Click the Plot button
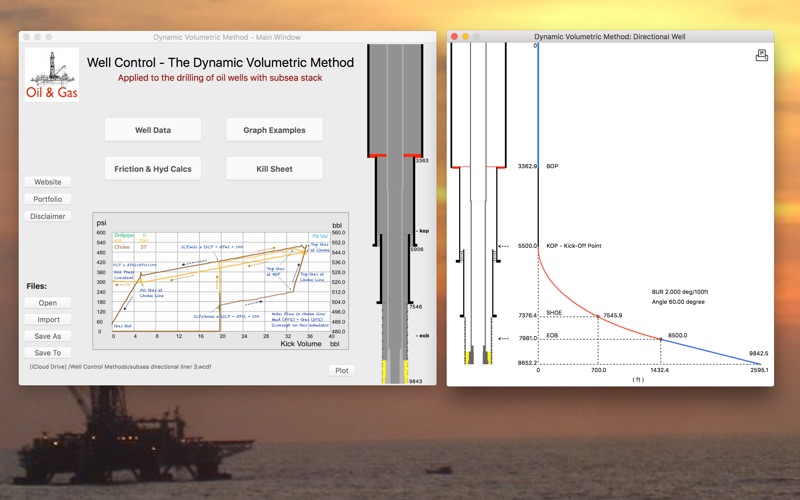The width and height of the screenshot is (800, 500). tap(342, 370)
